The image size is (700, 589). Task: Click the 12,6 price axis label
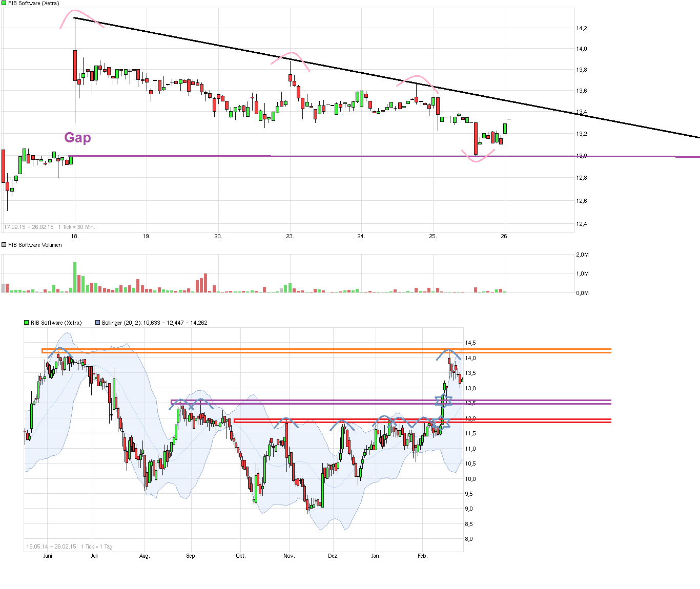coord(582,201)
